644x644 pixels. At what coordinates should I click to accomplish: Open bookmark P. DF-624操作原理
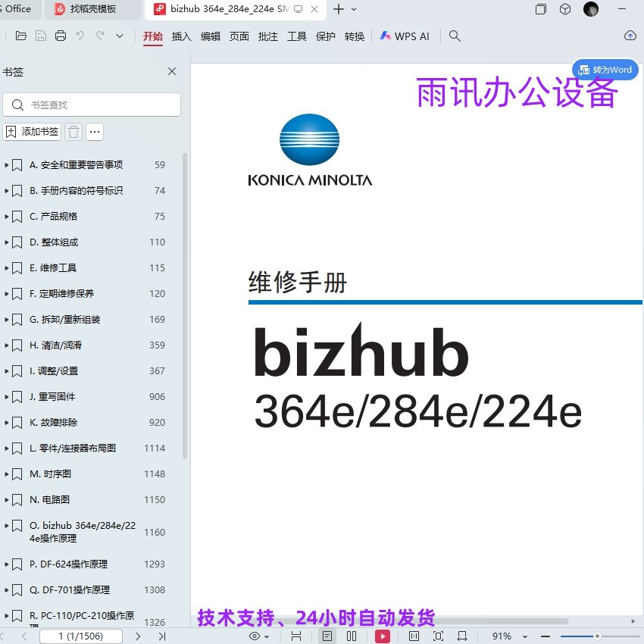click(69, 564)
